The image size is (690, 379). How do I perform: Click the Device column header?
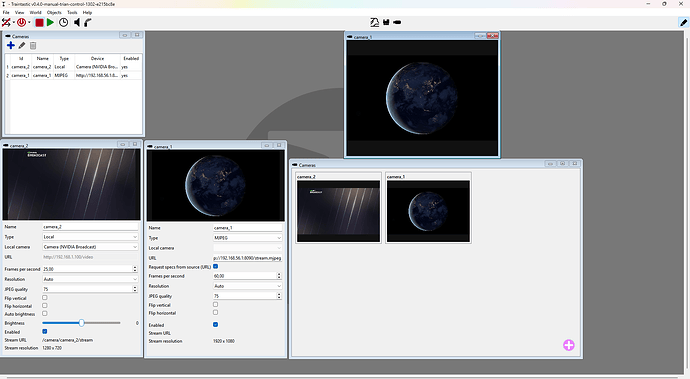coord(97,58)
